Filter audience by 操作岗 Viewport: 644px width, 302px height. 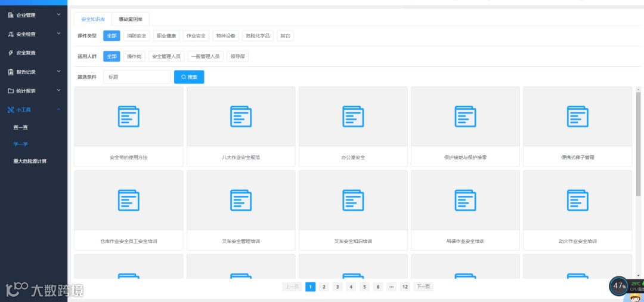[134, 56]
